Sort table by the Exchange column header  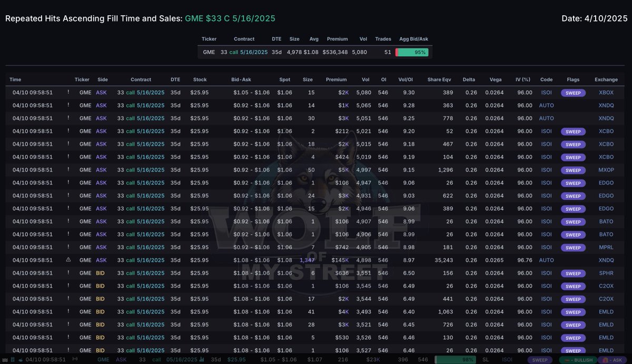click(x=606, y=79)
